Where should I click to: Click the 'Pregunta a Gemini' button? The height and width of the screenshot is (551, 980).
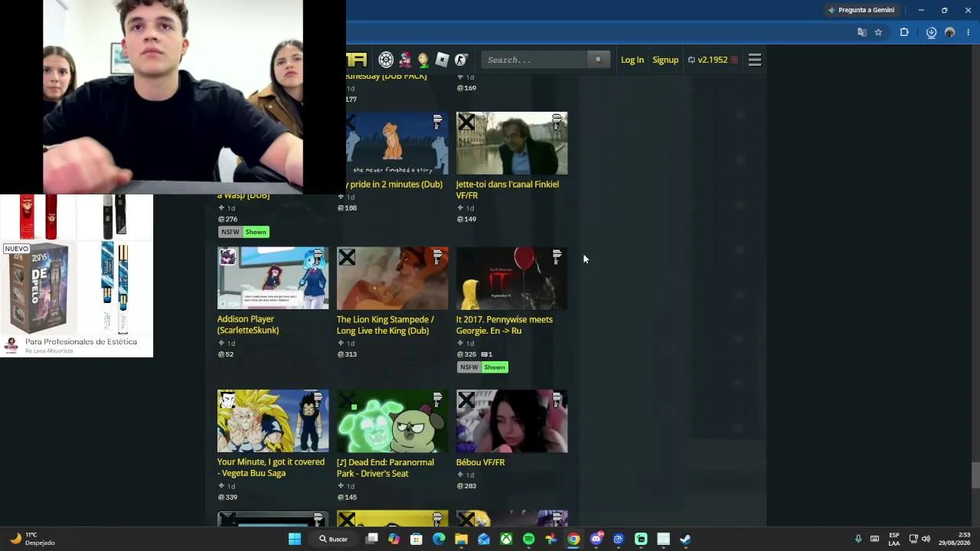861,10
